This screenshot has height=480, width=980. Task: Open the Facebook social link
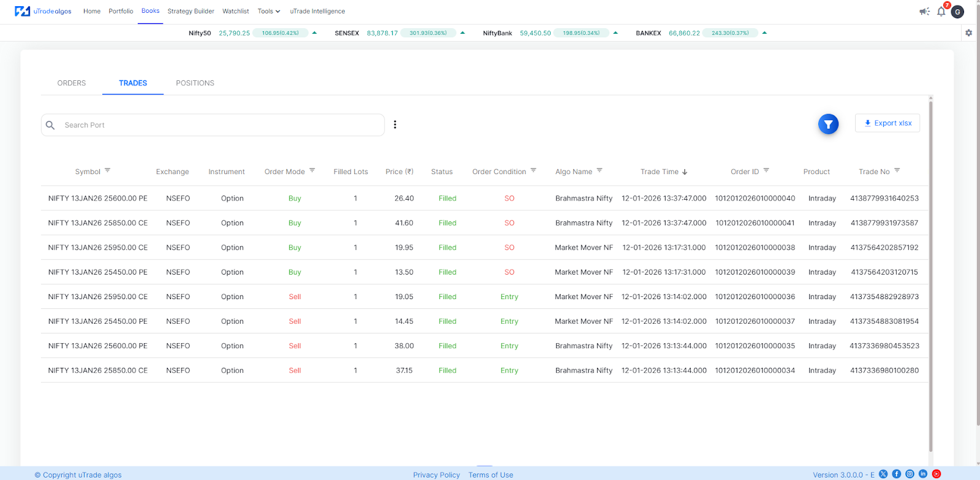pos(897,474)
